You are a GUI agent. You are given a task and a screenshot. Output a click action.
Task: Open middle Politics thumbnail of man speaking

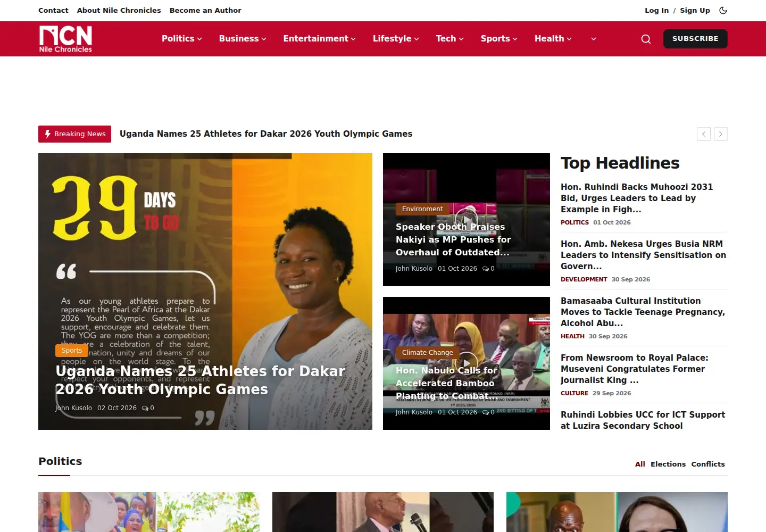pyautogui.click(x=383, y=512)
